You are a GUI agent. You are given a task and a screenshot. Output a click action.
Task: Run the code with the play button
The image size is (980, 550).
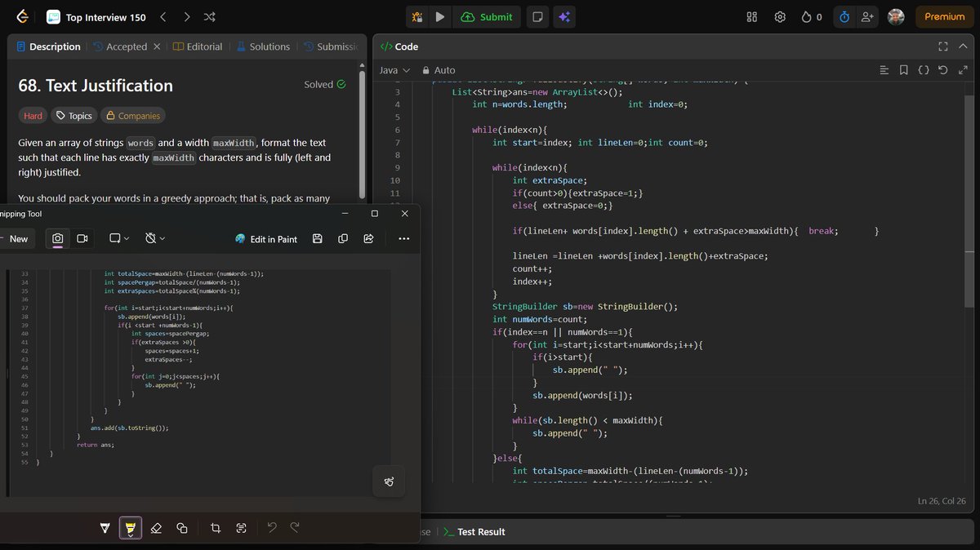coord(440,16)
